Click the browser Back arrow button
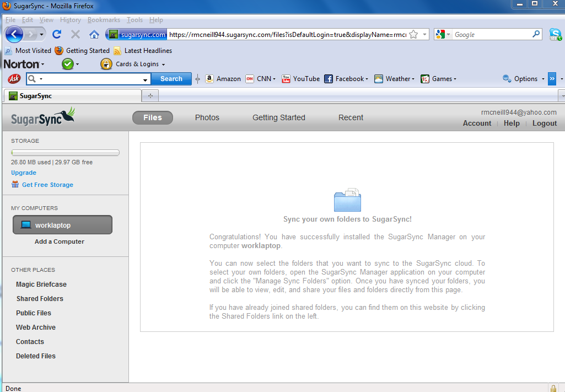This screenshot has width=565, height=392. tap(14, 34)
